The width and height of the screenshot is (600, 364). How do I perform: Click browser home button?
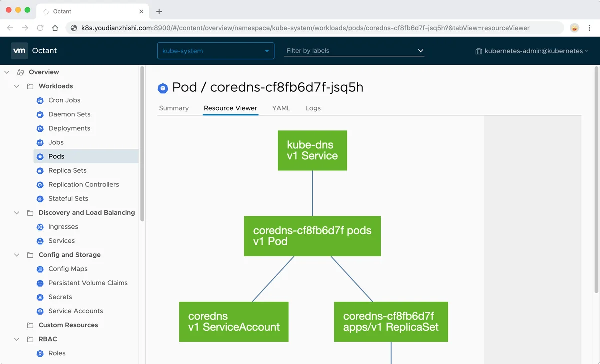click(x=55, y=28)
